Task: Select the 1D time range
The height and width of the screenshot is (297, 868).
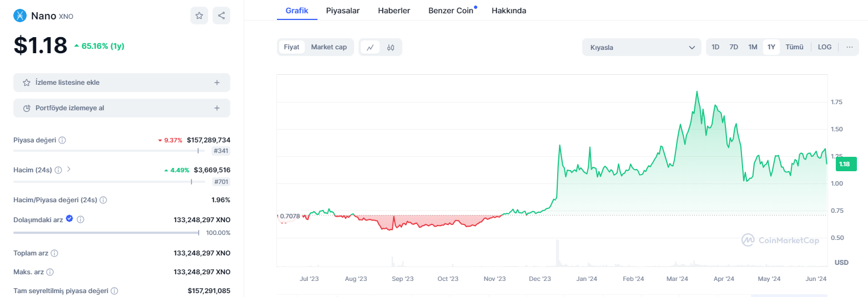Action: pos(715,47)
